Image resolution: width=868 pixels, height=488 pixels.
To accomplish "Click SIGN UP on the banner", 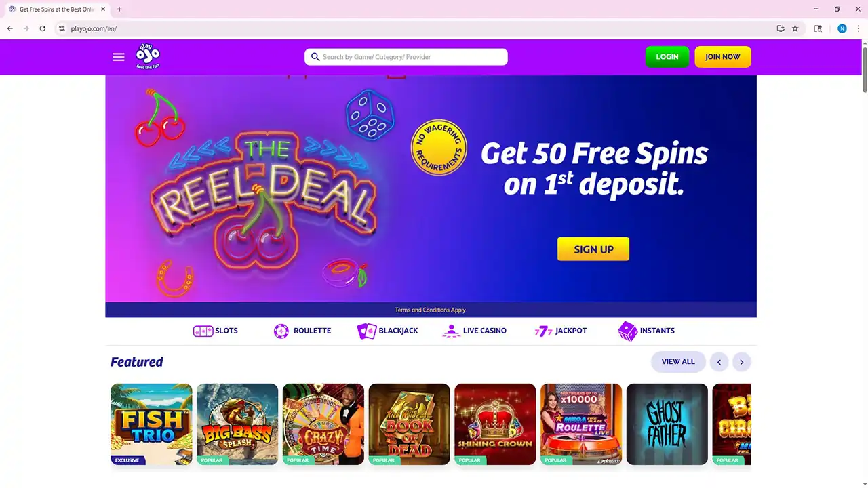I will coord(593,249).
